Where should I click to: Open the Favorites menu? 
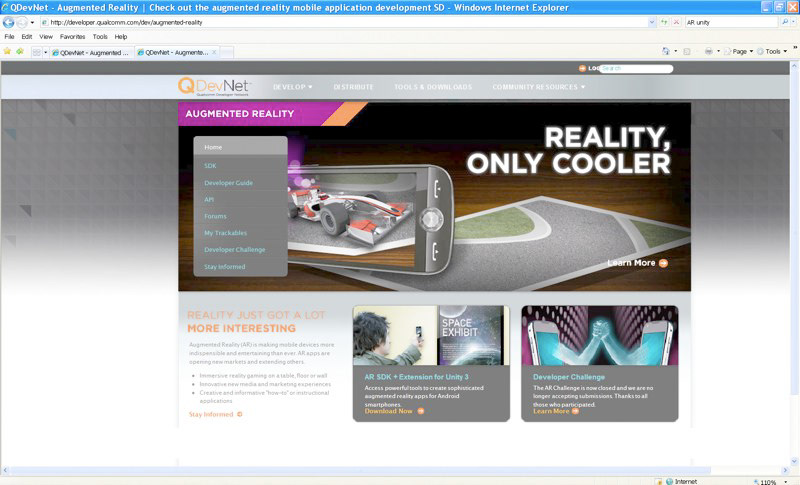click(x=72, y=37)
